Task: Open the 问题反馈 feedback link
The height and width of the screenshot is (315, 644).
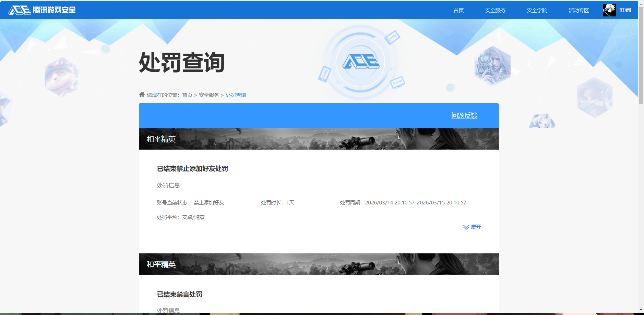Action: [465, 115]
